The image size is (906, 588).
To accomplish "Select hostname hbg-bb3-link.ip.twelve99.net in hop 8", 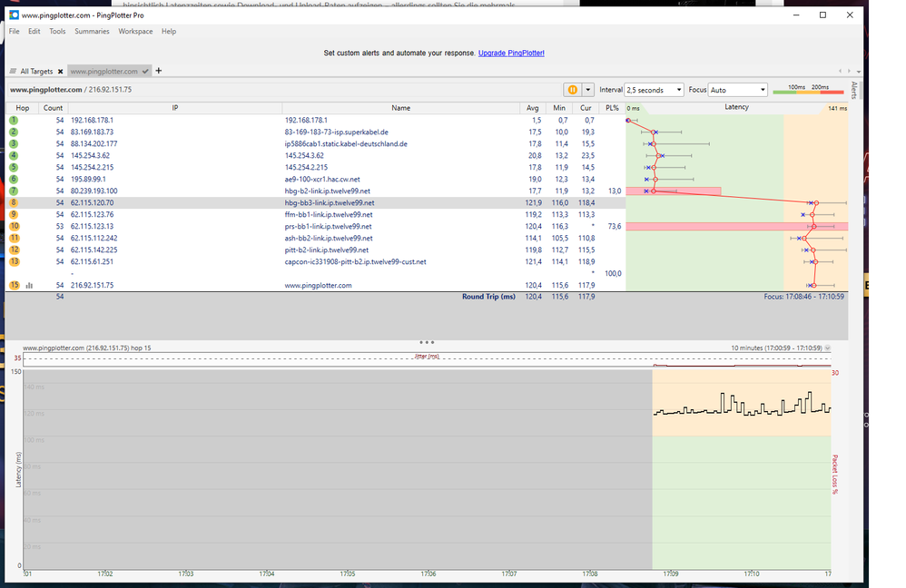I will 330,202.
